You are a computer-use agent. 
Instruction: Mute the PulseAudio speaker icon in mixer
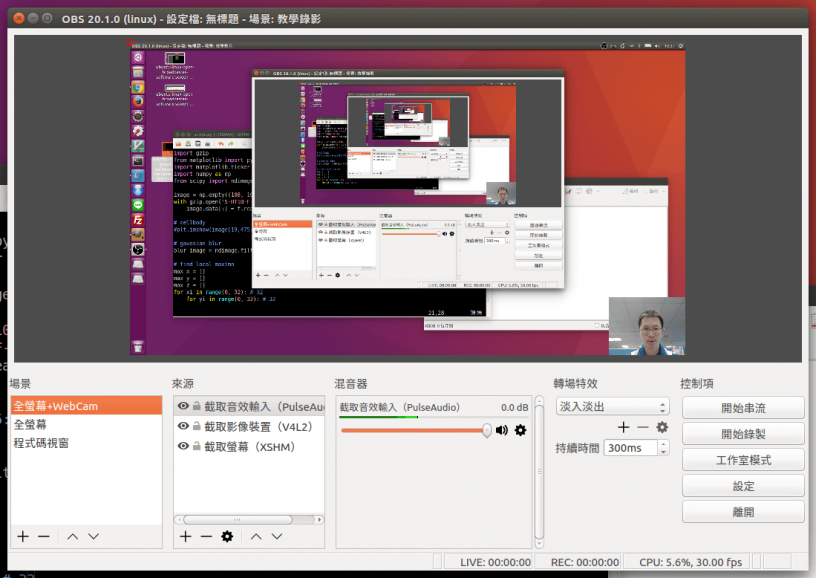(x=501, y=431)
